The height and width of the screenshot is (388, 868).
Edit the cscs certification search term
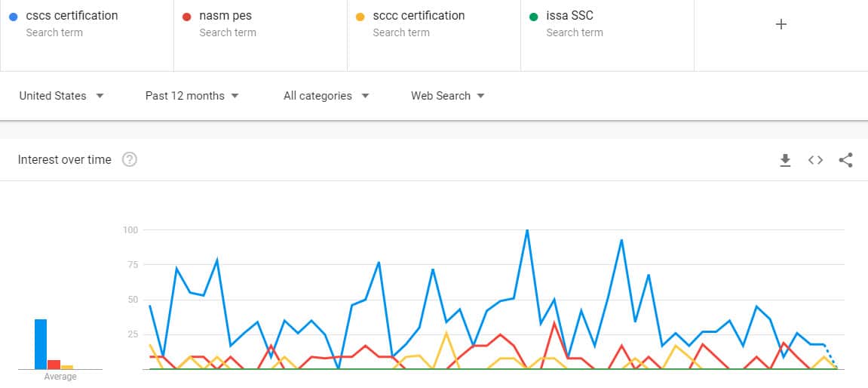tap(72, 16)
